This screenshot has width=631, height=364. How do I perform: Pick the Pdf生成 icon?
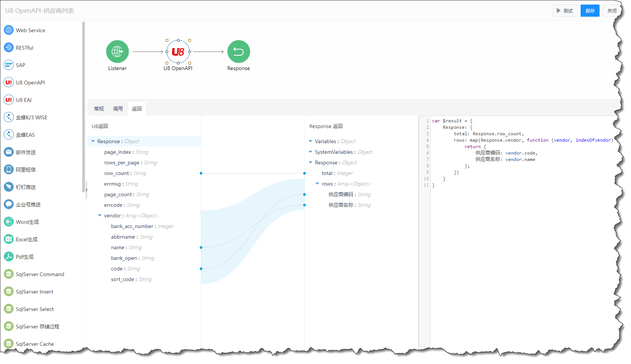[x=9, y=256]
